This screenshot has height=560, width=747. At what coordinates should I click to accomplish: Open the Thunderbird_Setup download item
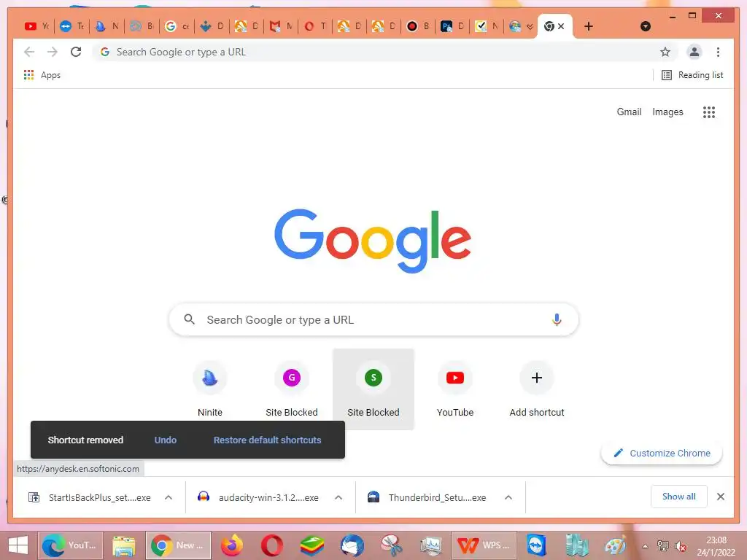[428, 497]
